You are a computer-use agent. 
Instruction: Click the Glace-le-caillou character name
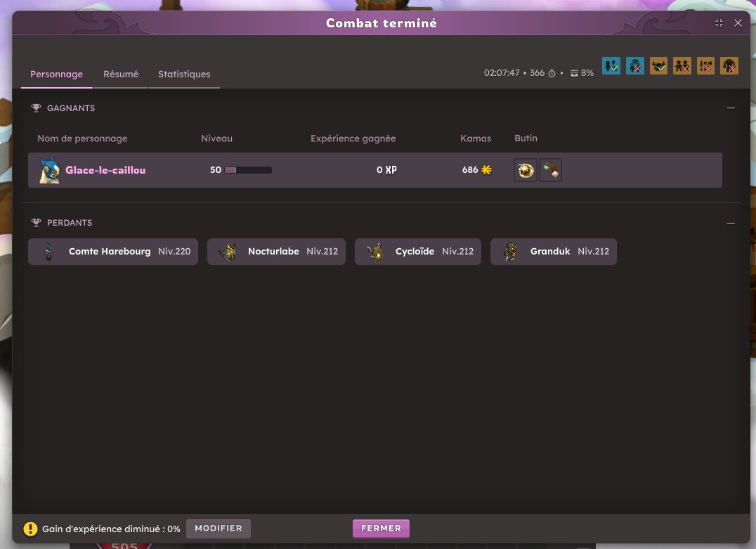[x=105, y=170]
